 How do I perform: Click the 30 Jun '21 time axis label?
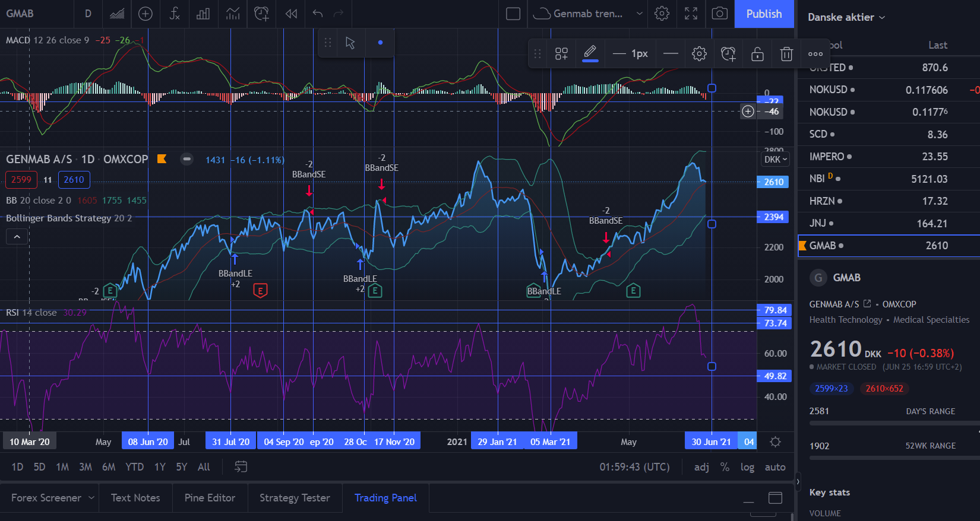[711, 442]
